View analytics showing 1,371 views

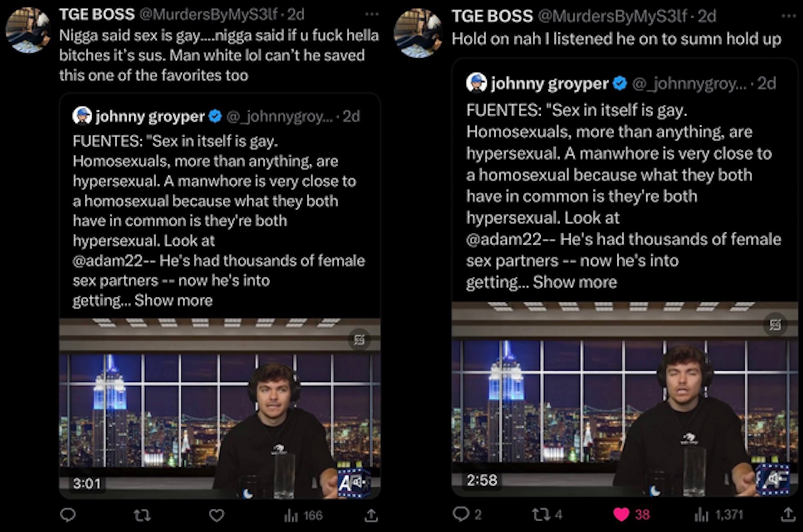(718, 514)
